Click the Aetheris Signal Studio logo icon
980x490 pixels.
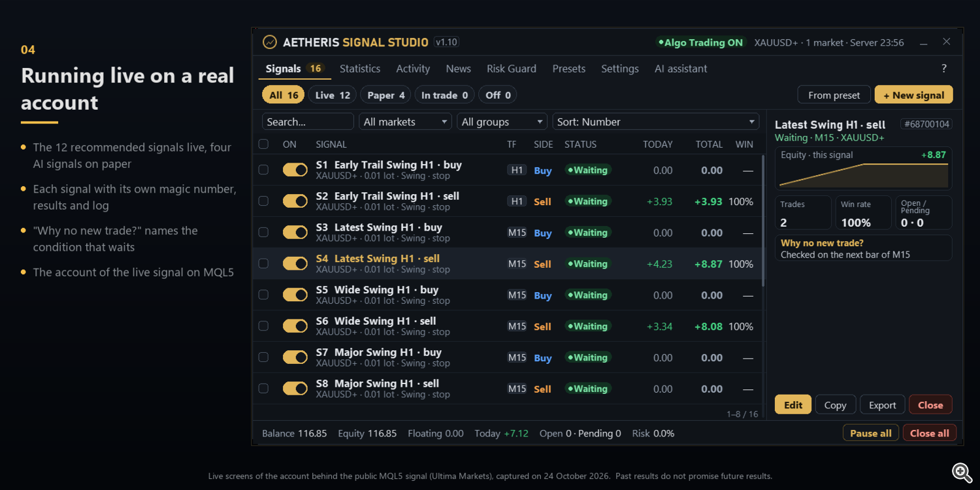270,42
